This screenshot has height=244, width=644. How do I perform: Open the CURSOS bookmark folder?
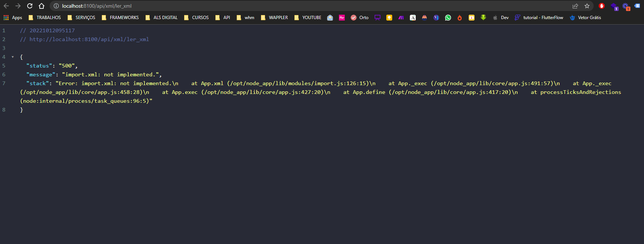click(x=196, y=18)
